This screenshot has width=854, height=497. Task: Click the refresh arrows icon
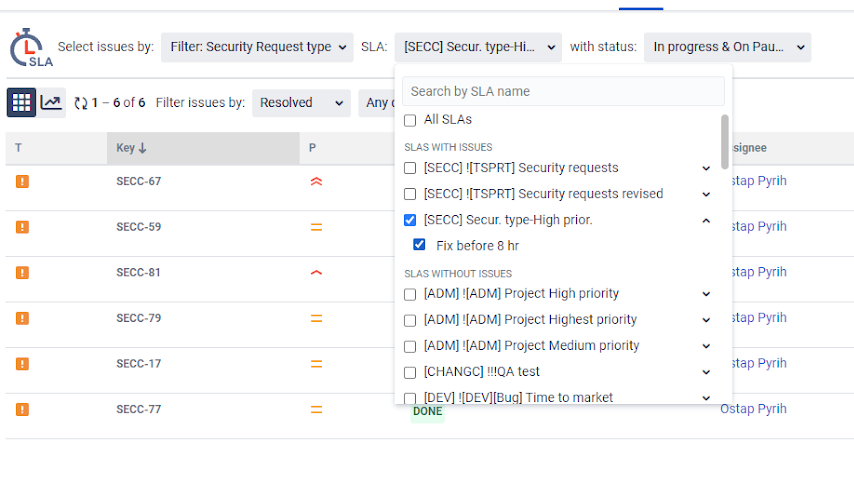pyautogui.click(x=81, y=103)
